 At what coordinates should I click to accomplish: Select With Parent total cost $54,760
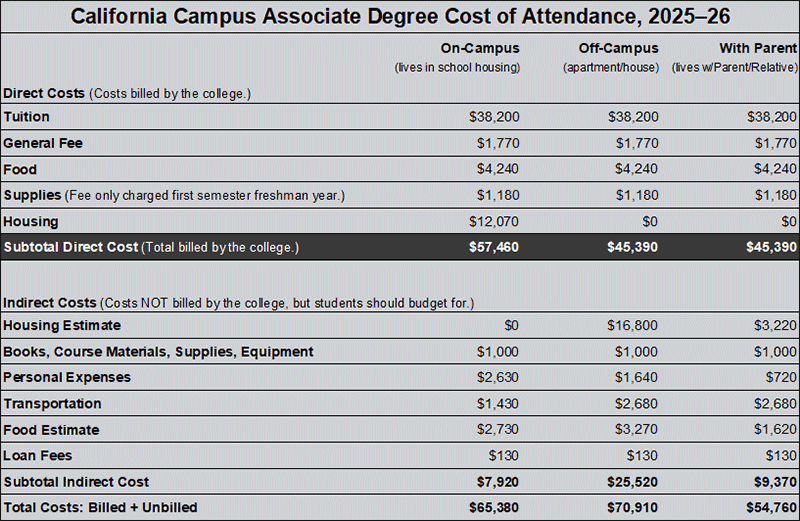click(x=772, y=508)
